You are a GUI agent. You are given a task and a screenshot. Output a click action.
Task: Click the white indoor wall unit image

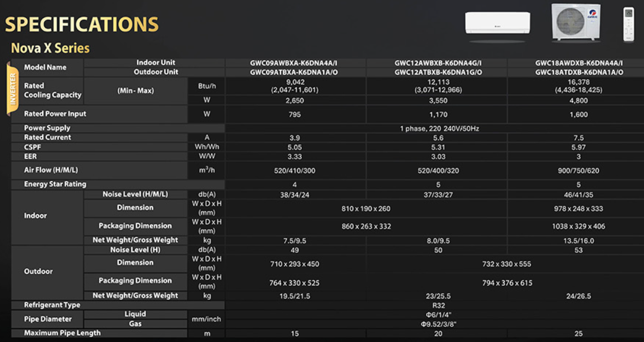497,23
